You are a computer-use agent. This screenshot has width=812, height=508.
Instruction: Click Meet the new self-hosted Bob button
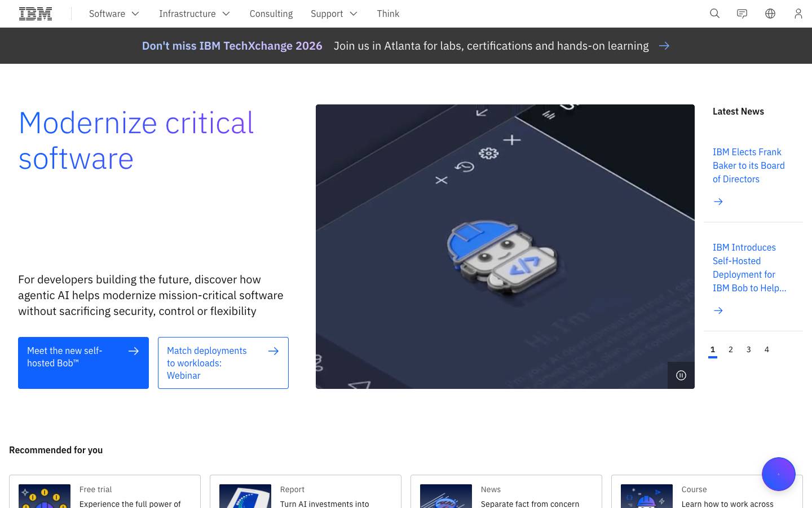[x=83, y=363]
